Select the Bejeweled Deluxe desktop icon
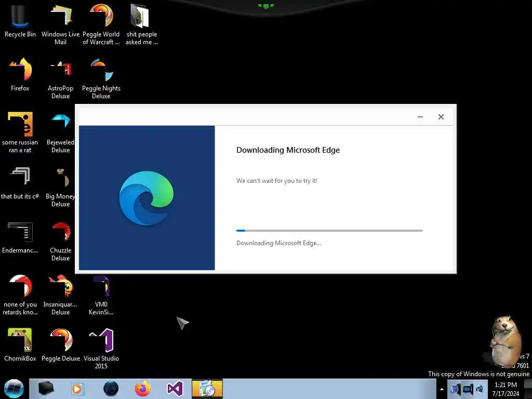This screenshot has width=532, height=399. [60, 132]
